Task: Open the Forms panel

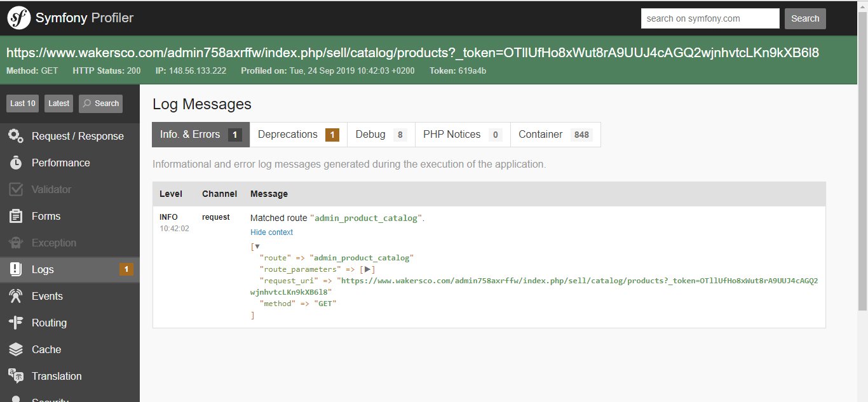Action: 70,216
